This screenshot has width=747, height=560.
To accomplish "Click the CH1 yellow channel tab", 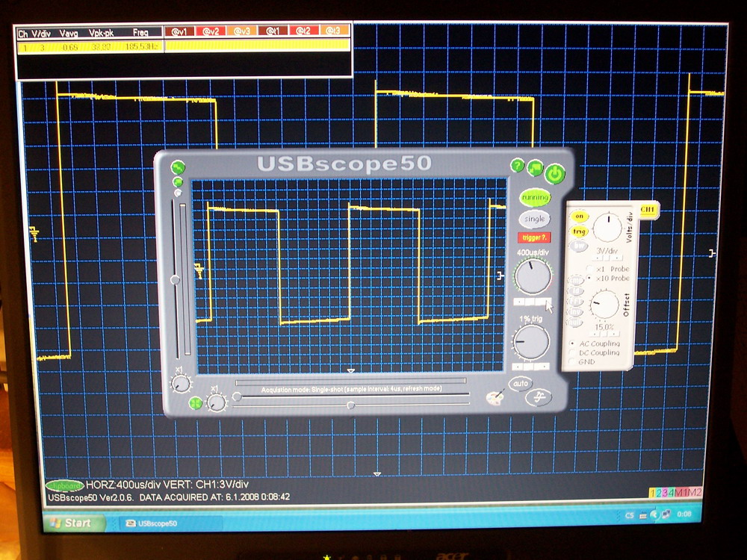I will click(x=648, y=210).
